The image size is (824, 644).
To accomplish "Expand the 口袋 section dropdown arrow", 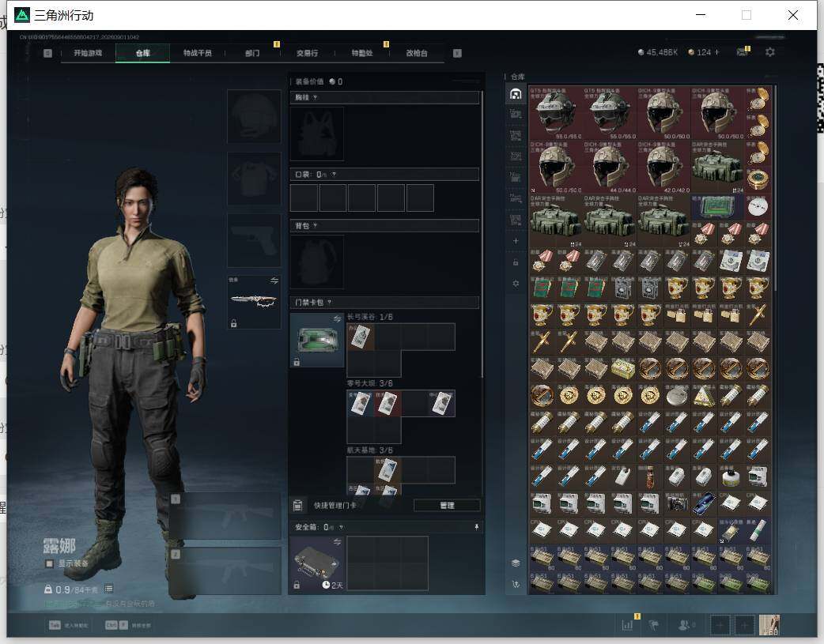I will click(x=334, y=175).
